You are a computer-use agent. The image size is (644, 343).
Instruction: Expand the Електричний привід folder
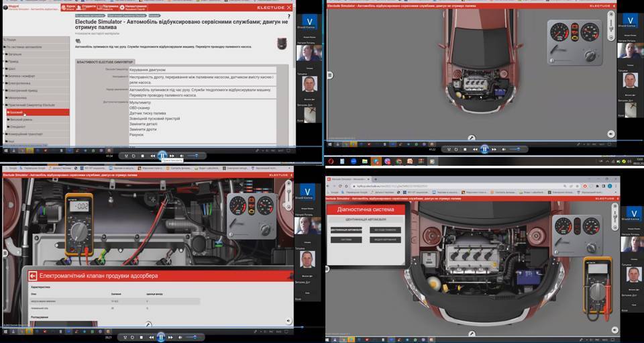36,91
